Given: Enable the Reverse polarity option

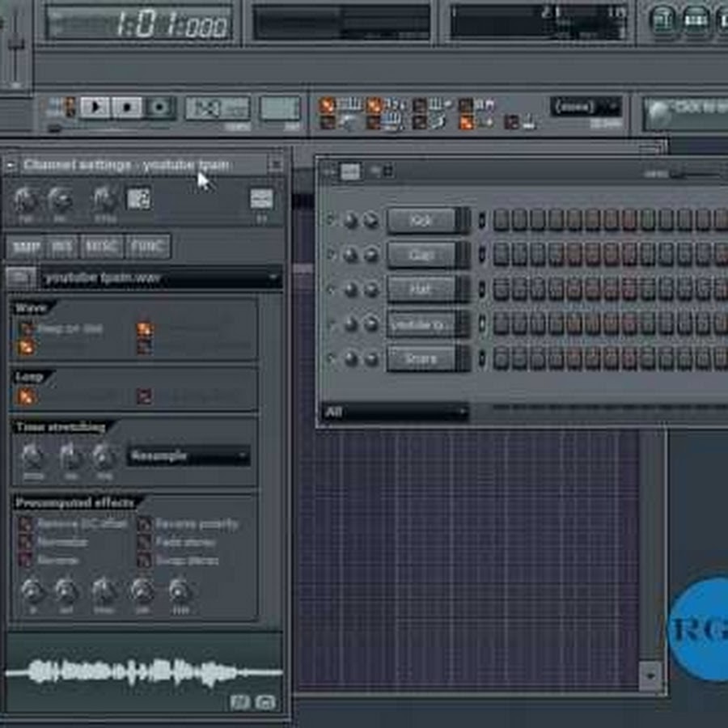Looking at the screenshot, I should point(144,524).
